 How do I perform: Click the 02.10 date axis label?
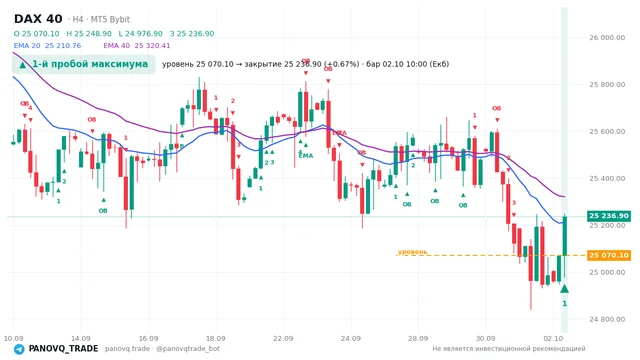pyautogui.click(x=553, y=338)
